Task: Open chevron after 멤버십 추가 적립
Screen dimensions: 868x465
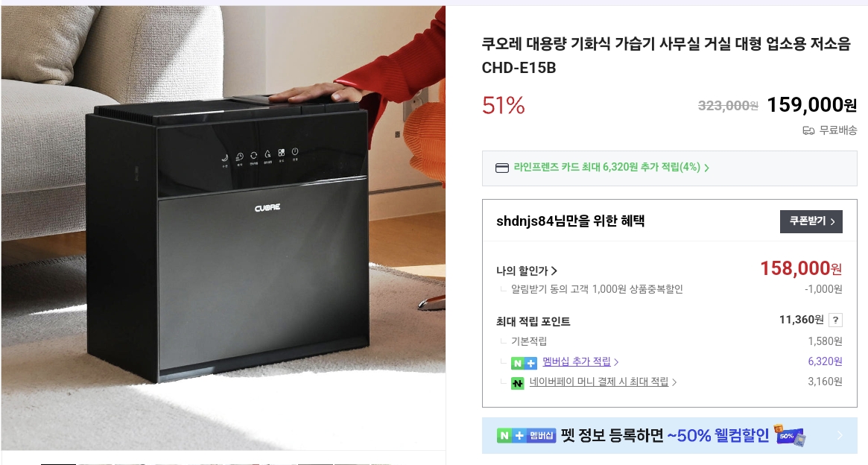Action: [x=616, y=362]
